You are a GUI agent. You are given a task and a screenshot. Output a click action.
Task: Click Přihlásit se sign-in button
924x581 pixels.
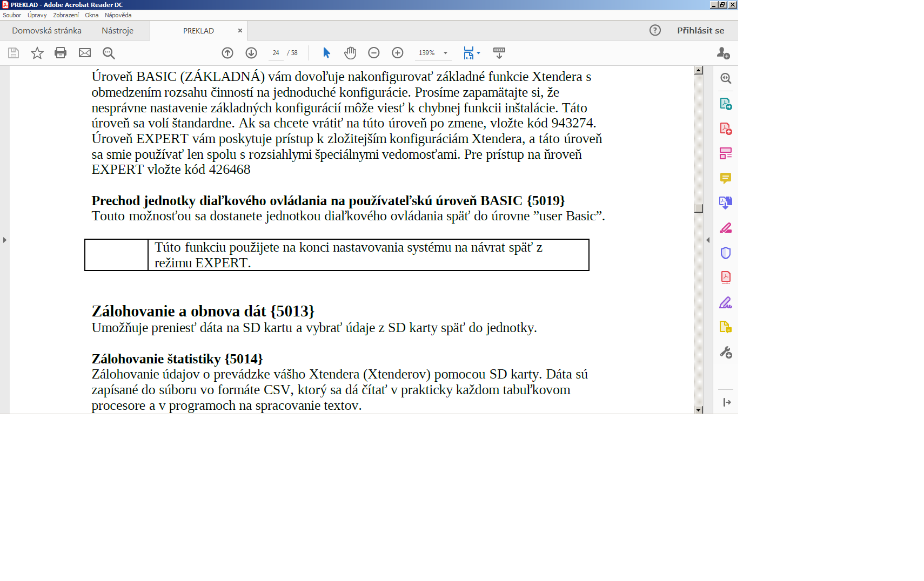[700, 31]
